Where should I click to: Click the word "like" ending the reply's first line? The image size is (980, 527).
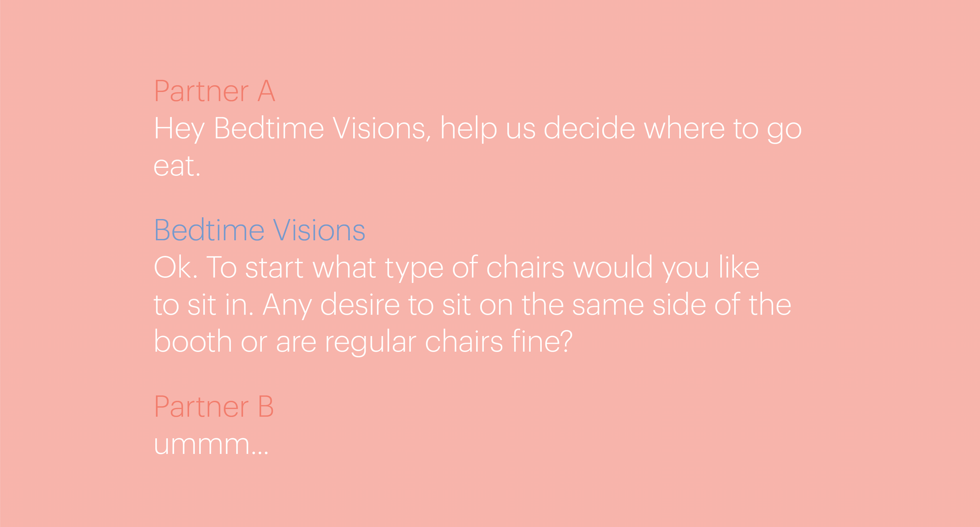[x=739, y=268]
